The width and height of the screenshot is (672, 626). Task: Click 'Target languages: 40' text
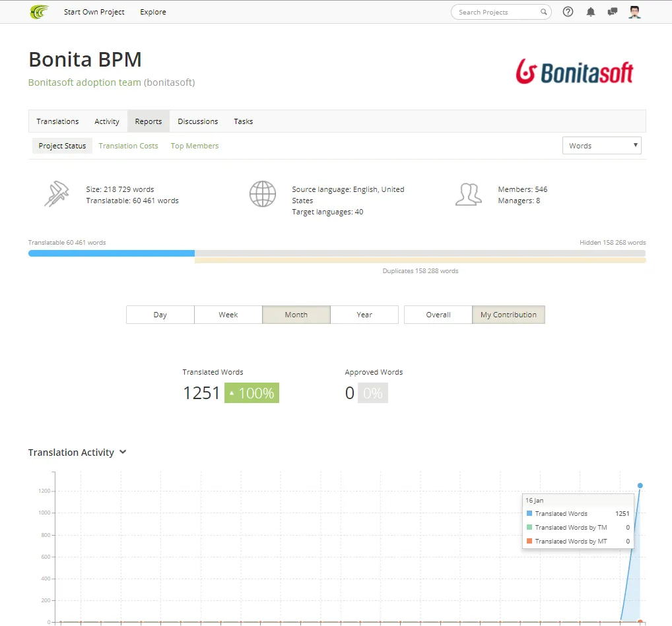pyautogui.click(x=327, y=212)
